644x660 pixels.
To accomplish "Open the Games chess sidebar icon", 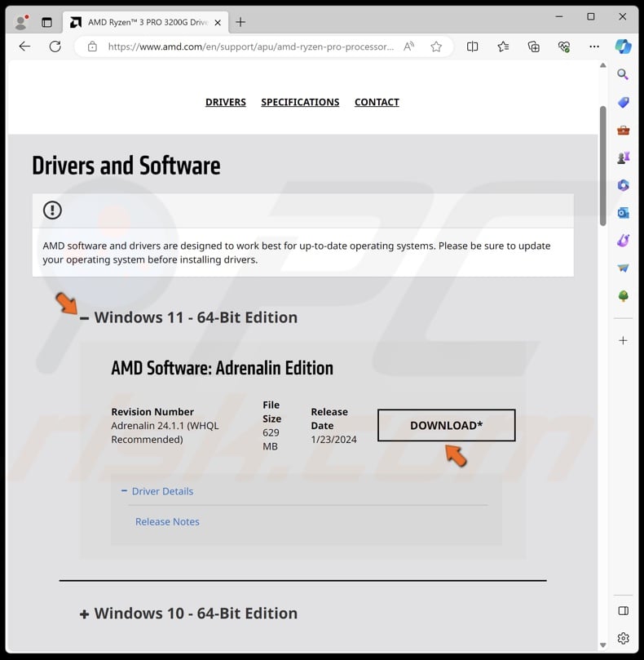I will click(x=624, y=157).
